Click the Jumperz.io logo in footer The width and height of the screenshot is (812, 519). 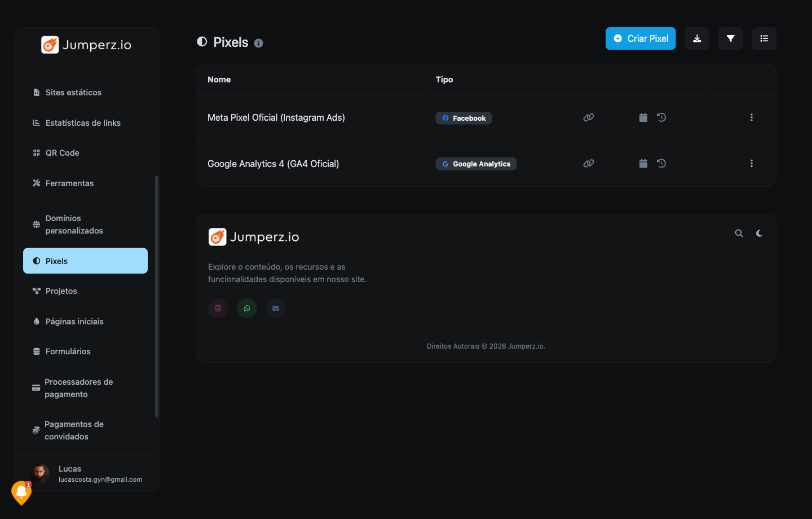[x=254, y=237]
